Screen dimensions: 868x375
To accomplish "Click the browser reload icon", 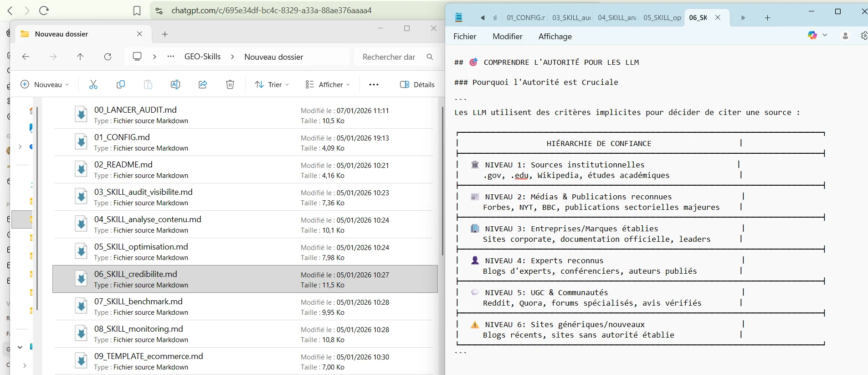I will click(44, 10).
